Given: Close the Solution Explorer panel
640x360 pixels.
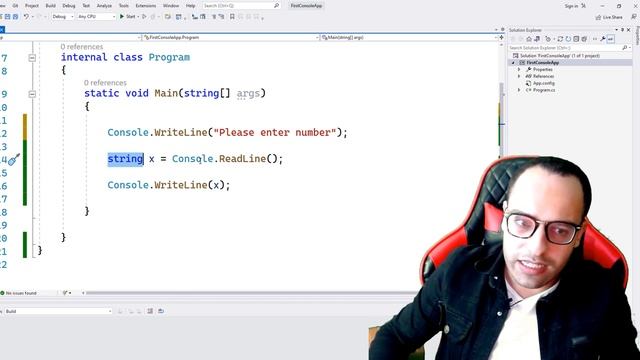Looking at the screenshot, I should click(629, 30).
